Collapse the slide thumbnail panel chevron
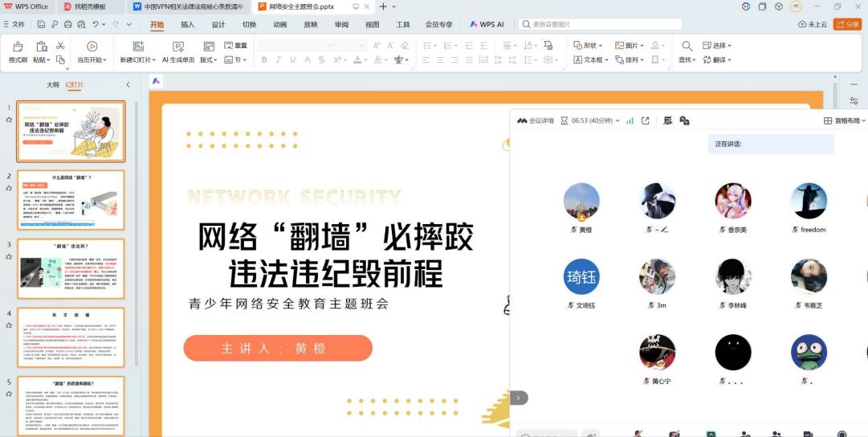868x437 pixels. 128,84
